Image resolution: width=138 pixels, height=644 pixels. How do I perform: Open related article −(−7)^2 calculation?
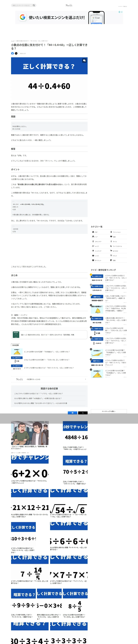(39, 393)
